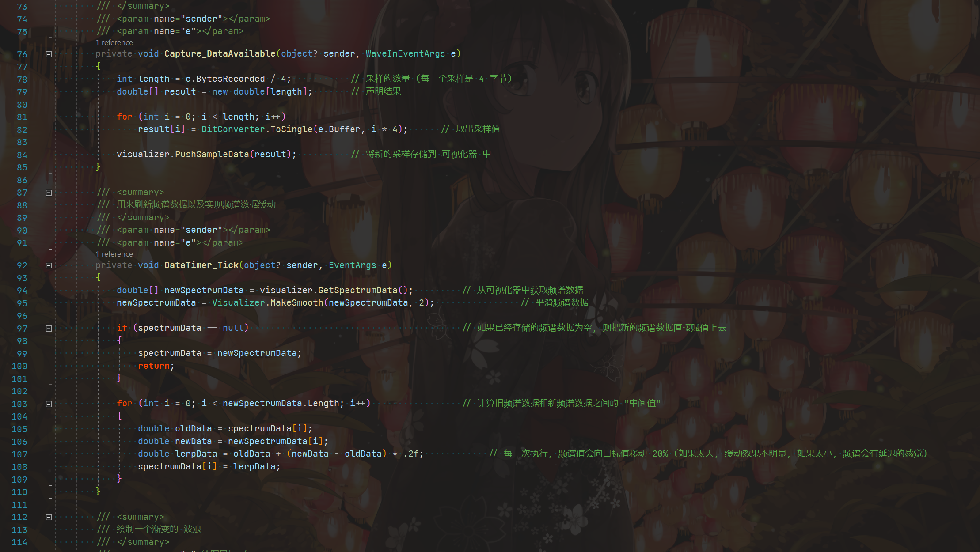Click the lerpData variable declaration on line 107
This screenshot has height=552, width=980.
coord(196,454)
